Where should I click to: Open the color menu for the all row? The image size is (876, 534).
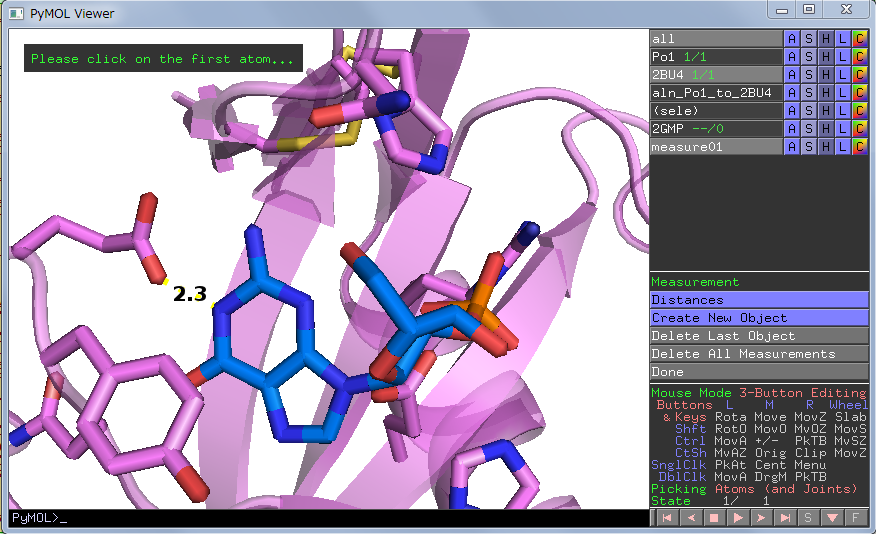click(859, 39)
